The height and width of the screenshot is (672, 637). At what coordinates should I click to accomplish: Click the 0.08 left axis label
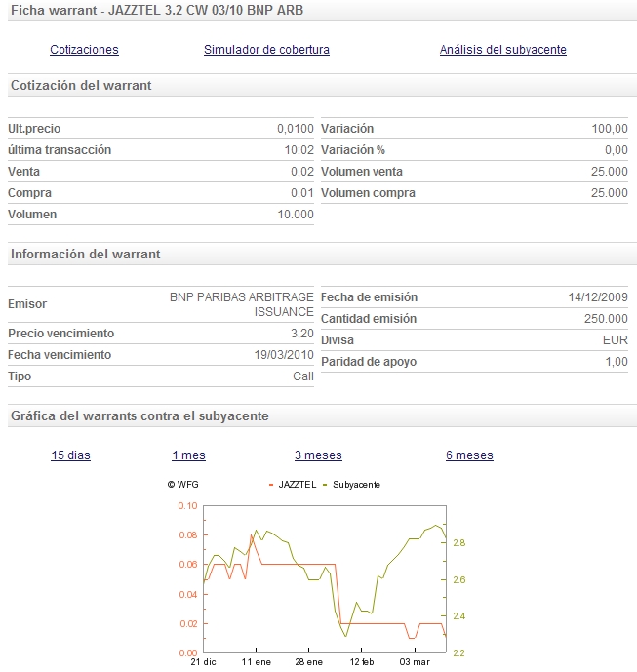click(x=187, y=535)
